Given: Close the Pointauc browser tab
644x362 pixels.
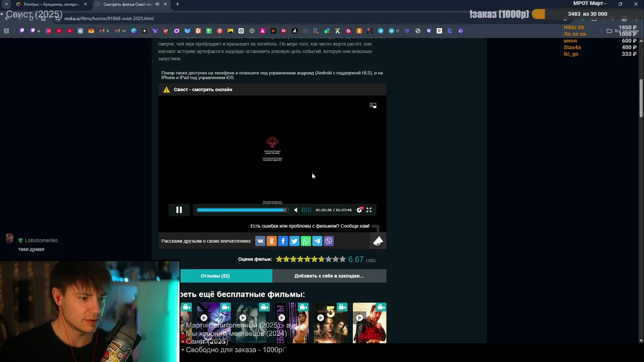Looking at the screenshot, I should point(85,4).
